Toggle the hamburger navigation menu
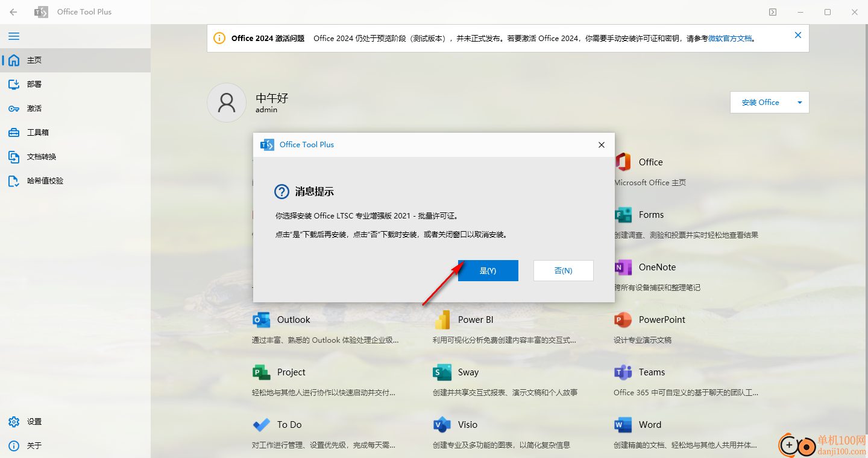This screenshot has height=458, width=868. pyautogui.click(x=13, y=36)
